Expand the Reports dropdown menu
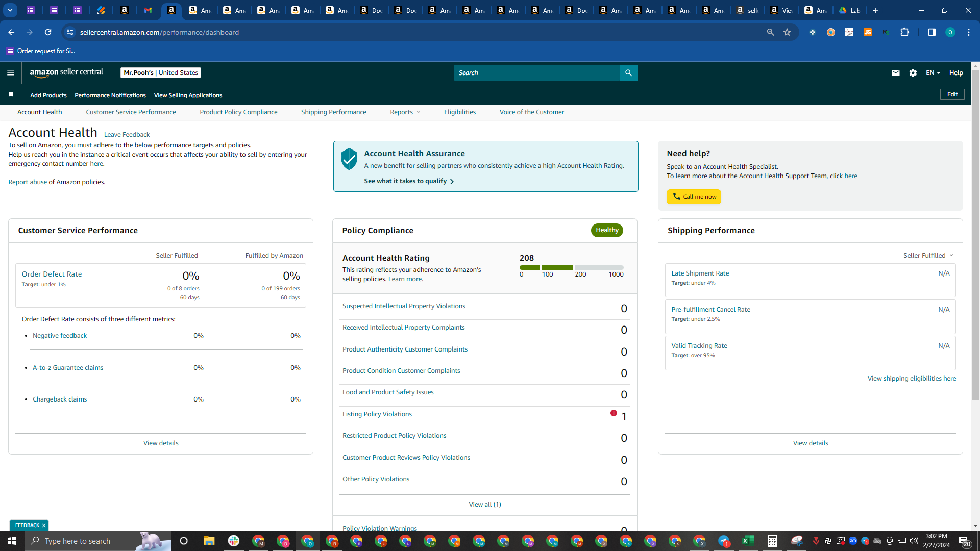 point(405,112)
